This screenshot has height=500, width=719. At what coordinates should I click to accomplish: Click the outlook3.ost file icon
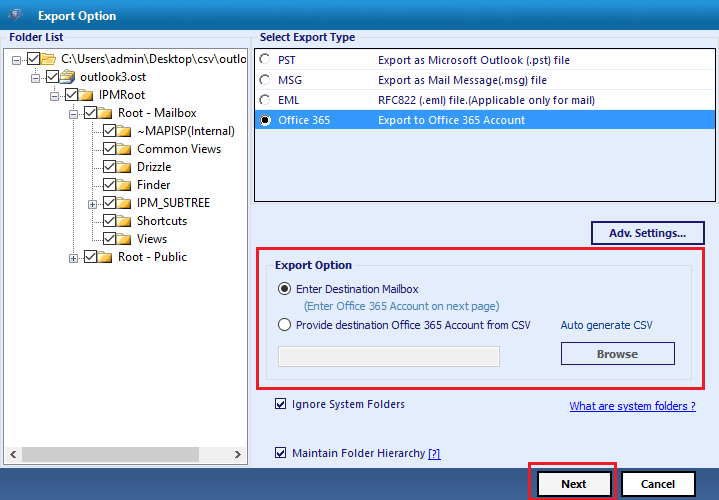[x=67, y=77]
